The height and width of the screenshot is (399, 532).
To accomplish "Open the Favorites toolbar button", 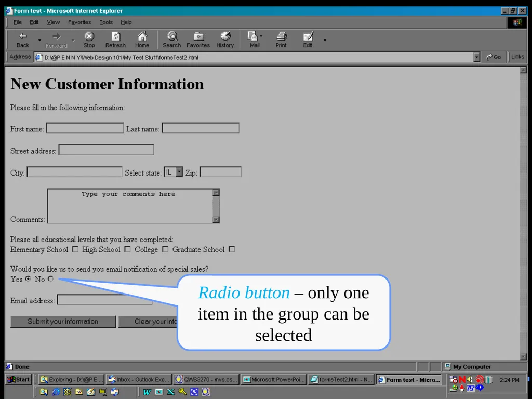I will 198,39.
